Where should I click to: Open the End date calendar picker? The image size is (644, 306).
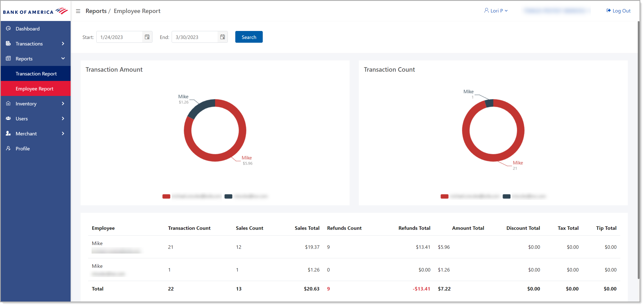pos(223,37)
